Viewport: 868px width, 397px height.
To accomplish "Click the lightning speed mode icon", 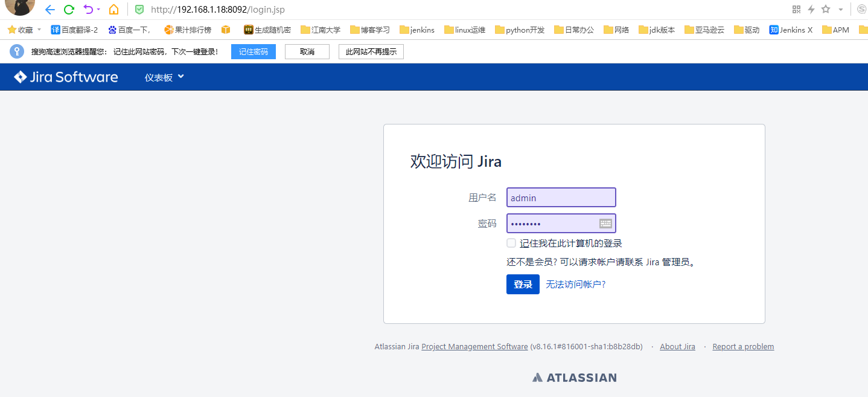I will 811,10.
